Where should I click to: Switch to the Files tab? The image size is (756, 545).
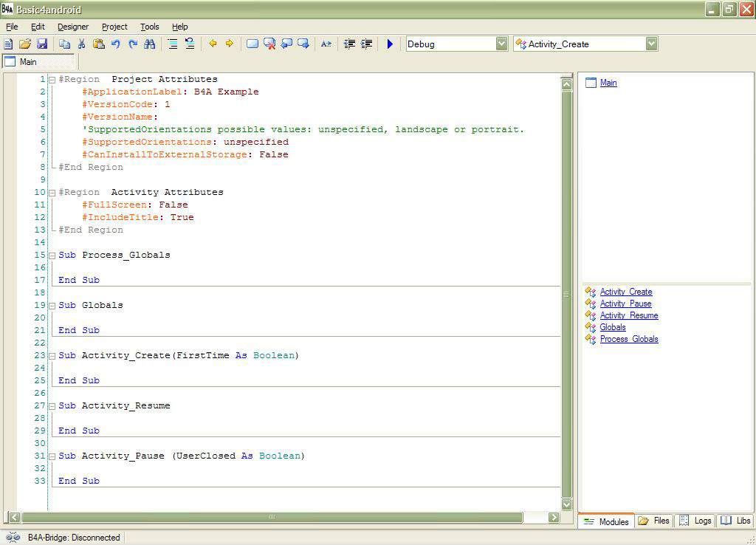click(x=654, y=521)
